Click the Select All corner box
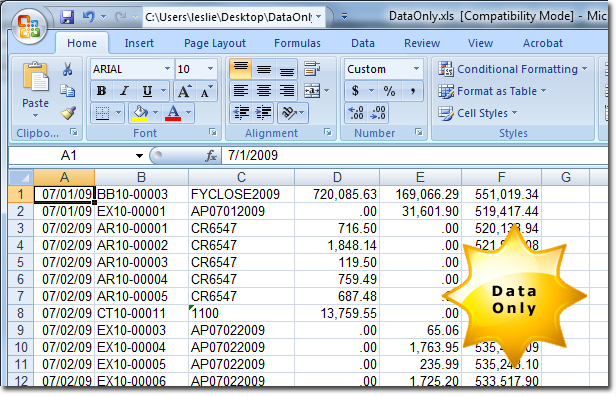Screen dimensions: 616x396 [21, 178]
